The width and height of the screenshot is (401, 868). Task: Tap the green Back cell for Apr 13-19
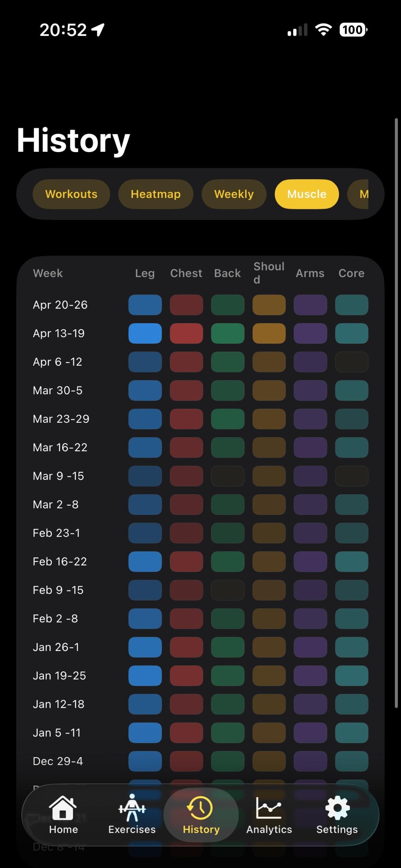(228, 333)
